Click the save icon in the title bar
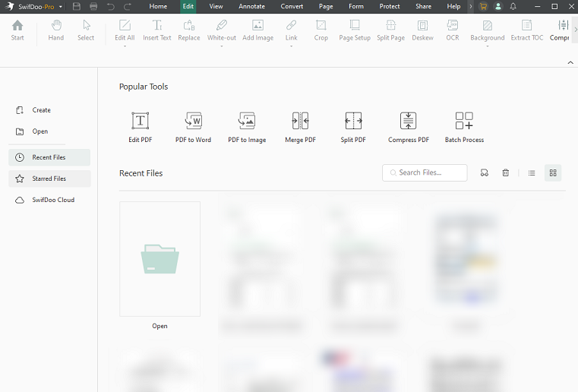Image resolution: width=578 pixels, height=392 pixels. point(76,6)
